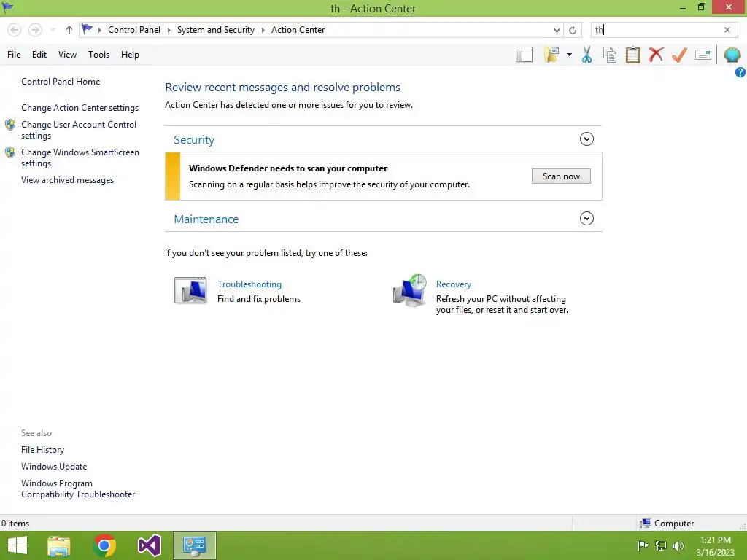Expand the root breadcrumb arrow before Control Panel
Image resolution: width=747 pixels, height=560 pixels.
click(x=99, y=30)
